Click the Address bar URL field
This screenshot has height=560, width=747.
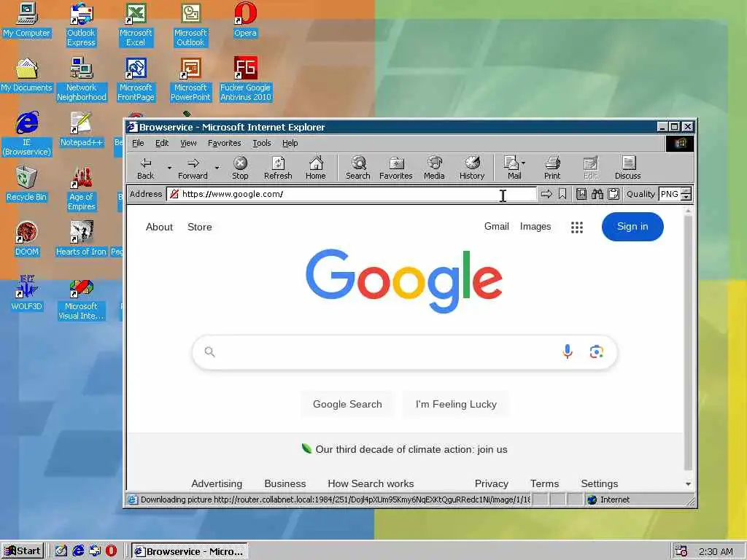352,194
